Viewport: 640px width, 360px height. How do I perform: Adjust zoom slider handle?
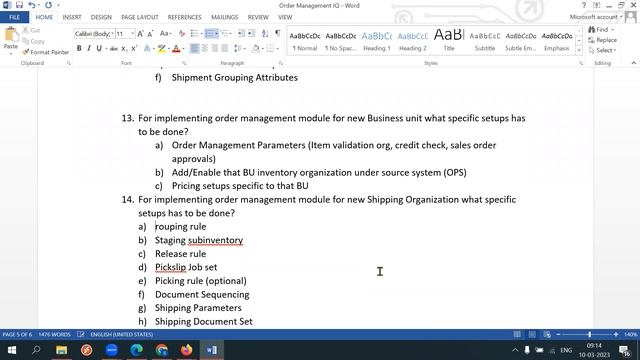(x=589, y=334)
